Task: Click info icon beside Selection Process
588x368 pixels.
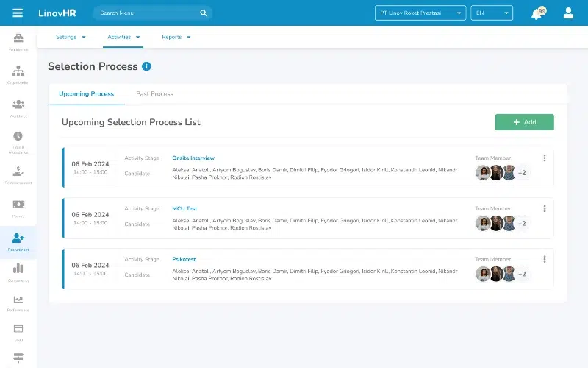Action: tap(147, 66)
